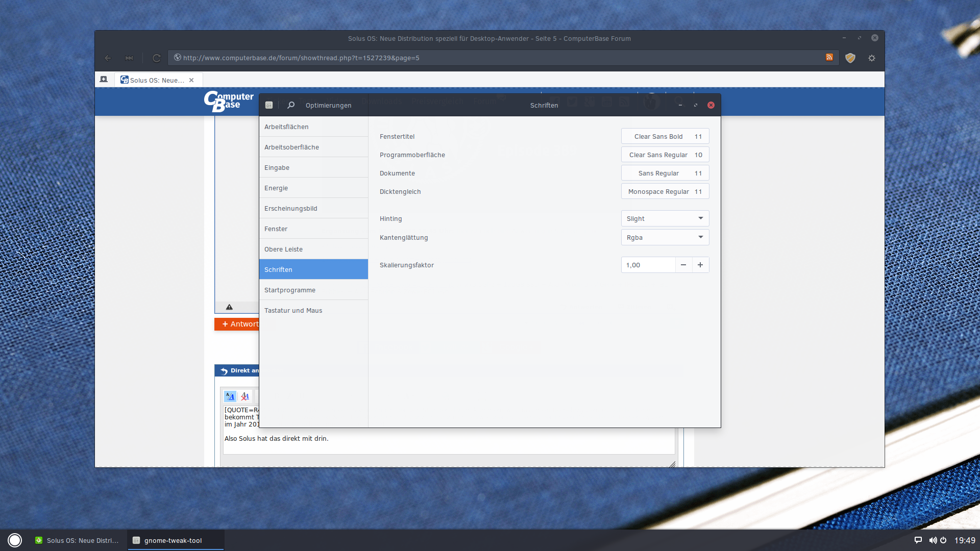Click the back arrow in the browser
Image resolution: width=980 pixels, height=551 pixels.
pos(108,58)
